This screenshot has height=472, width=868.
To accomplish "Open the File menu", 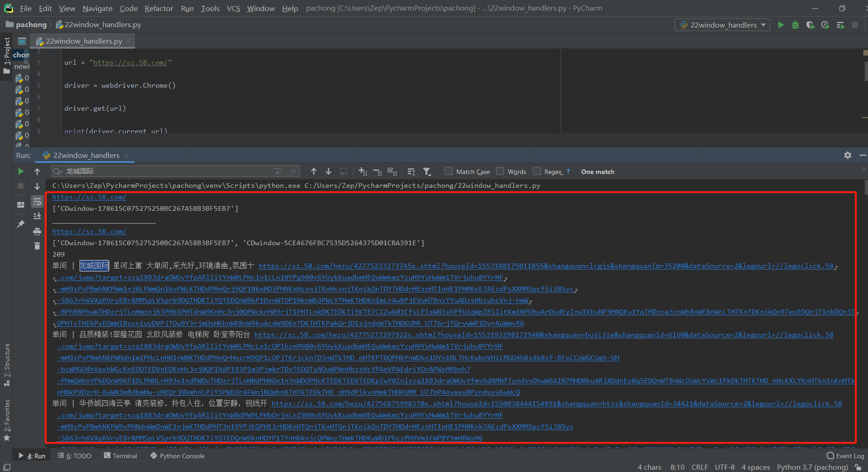I will [x=26, y=8].
